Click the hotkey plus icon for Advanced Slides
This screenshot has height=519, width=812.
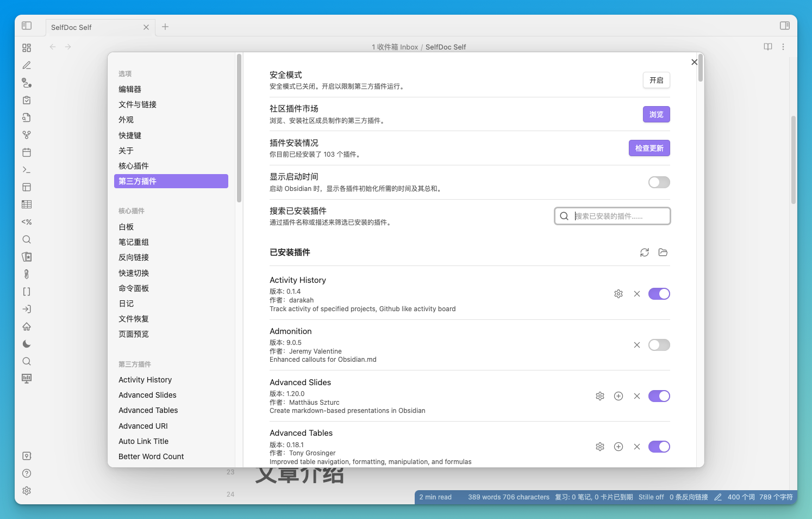point(618,396)
